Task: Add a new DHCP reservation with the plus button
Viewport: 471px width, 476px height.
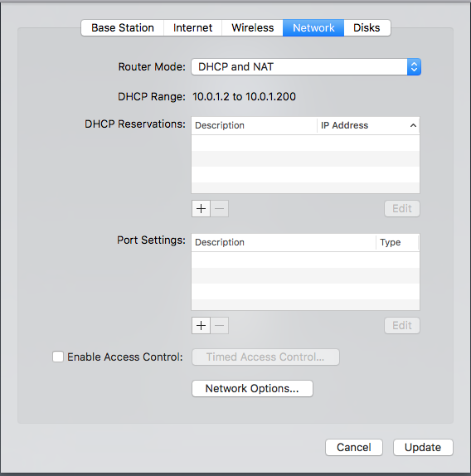Action: click(201, 208)
